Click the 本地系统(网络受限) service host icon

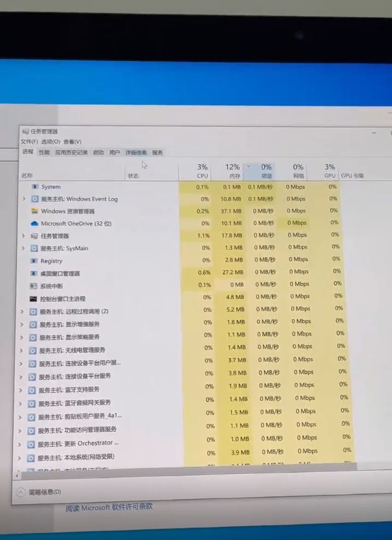(30, 458)
